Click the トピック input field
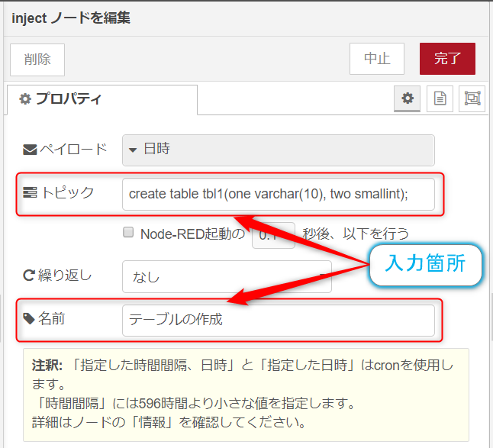 279,195
